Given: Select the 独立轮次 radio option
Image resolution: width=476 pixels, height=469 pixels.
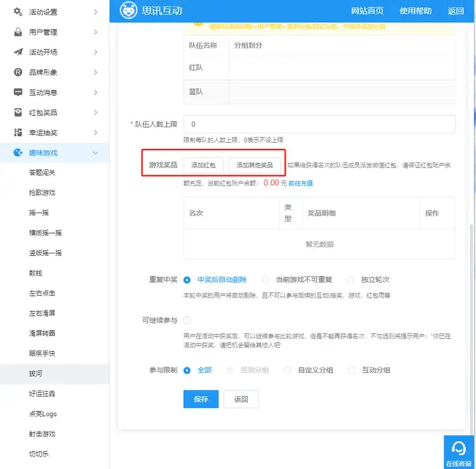Looking at the screenshot, I should point(350,280).
